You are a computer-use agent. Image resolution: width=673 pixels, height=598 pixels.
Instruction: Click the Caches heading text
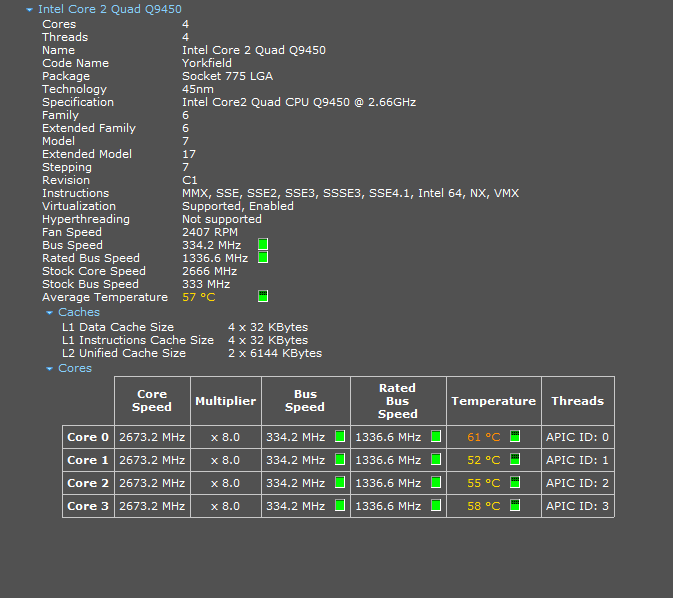[x=79, y=312]
